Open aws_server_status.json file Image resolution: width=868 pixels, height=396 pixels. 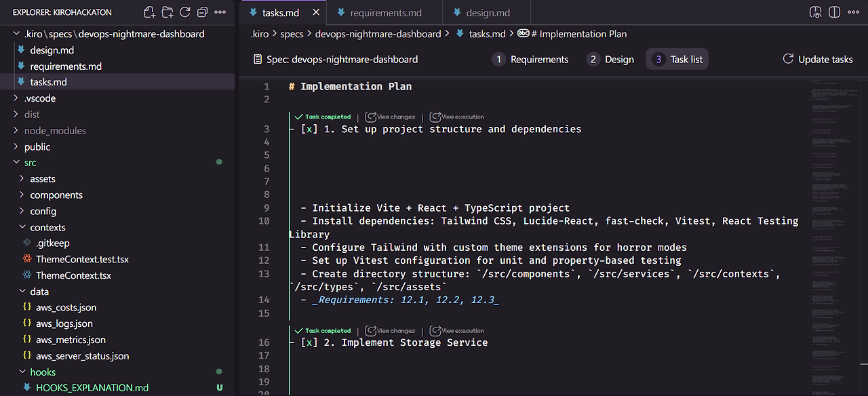point(82,356)
